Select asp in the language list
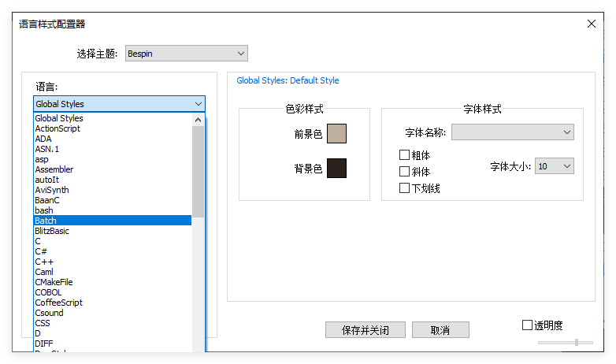 113,159
